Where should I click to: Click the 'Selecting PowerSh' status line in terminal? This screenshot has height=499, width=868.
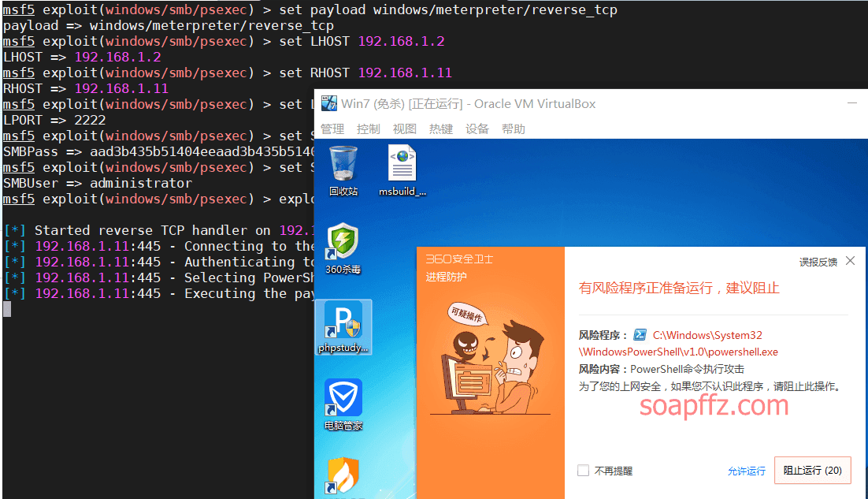click(x=159, y=277)
